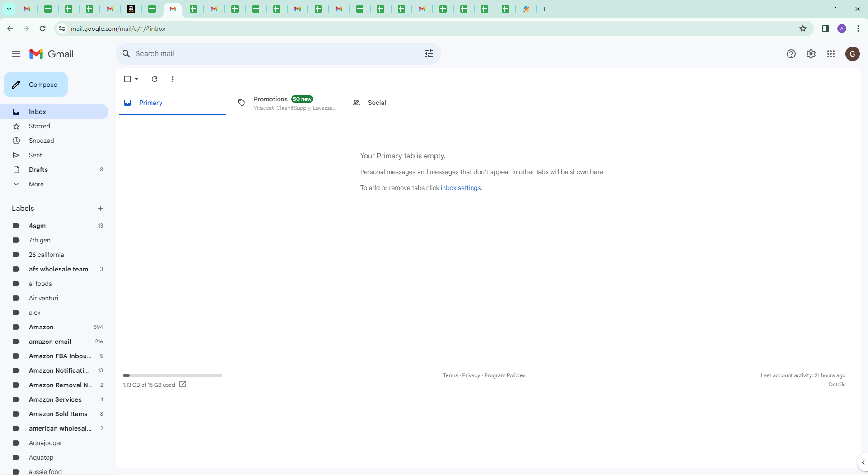Screen dimensions: 868x475
Task: Open the main menu hamburger icon
Action: pos(16,54)
